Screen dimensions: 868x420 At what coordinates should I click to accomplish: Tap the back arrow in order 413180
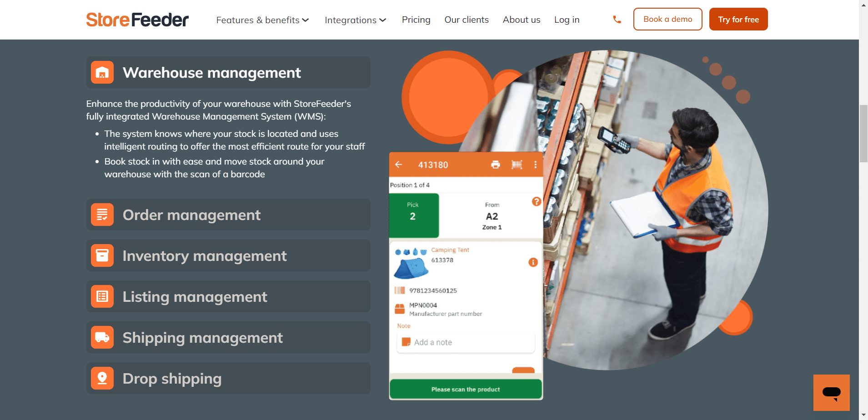pos(399,165)
